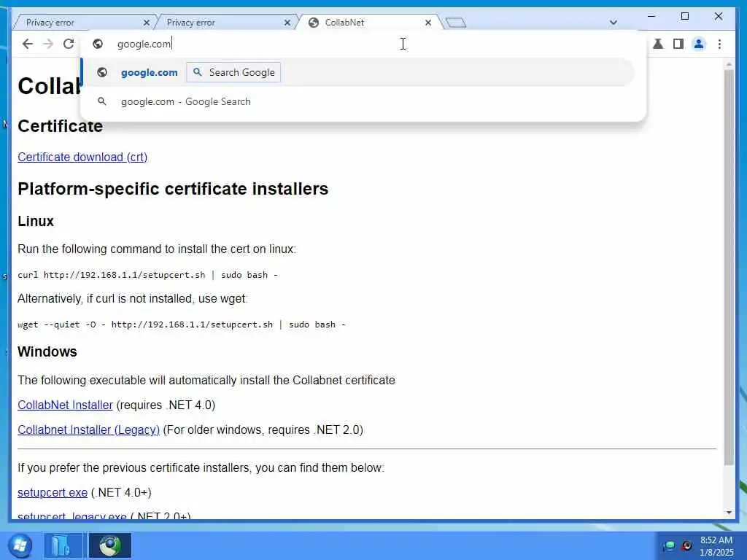Image resolution: width=747 pixels, height=560 pixels.
Task: Open the Certificate download (crt) link
Action: tap(82, 157)
